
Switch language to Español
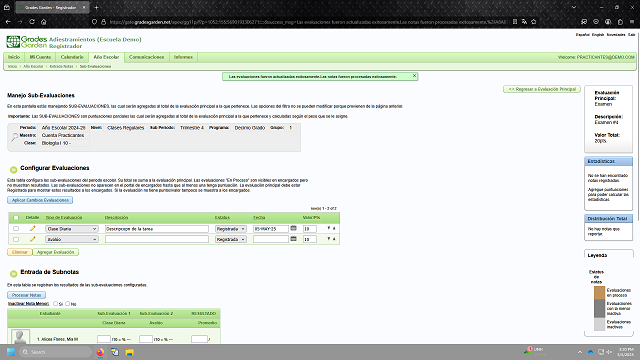coord(582,35)
